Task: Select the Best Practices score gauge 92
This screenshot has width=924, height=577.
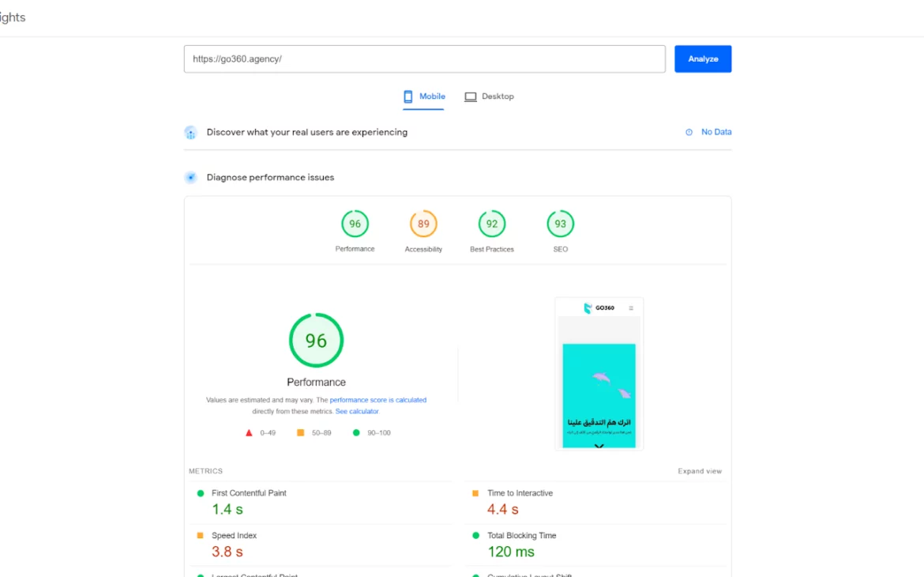Action: coord(491,224)
